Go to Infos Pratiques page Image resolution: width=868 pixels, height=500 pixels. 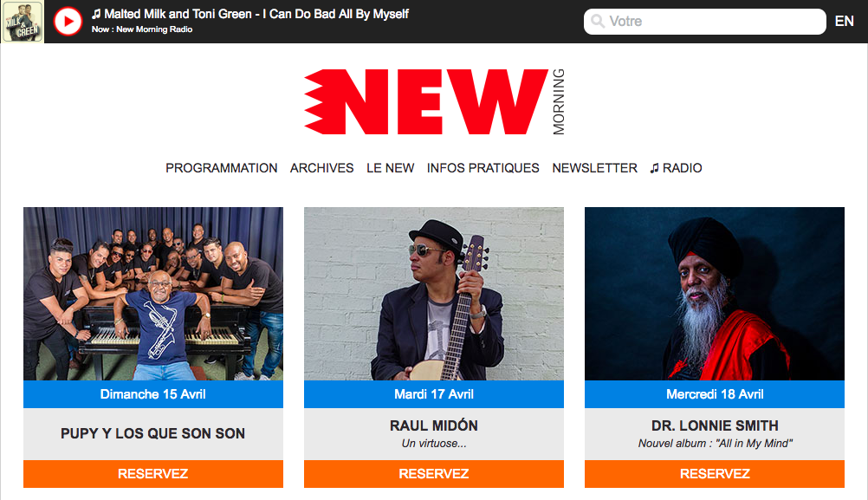(x=483, y=168)
